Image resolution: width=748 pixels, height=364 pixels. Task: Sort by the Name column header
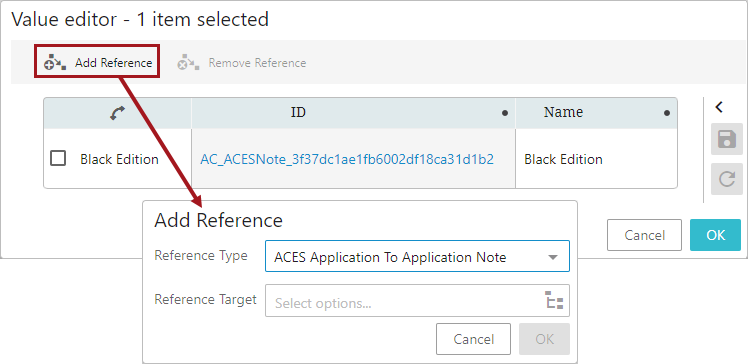(563, 112)
